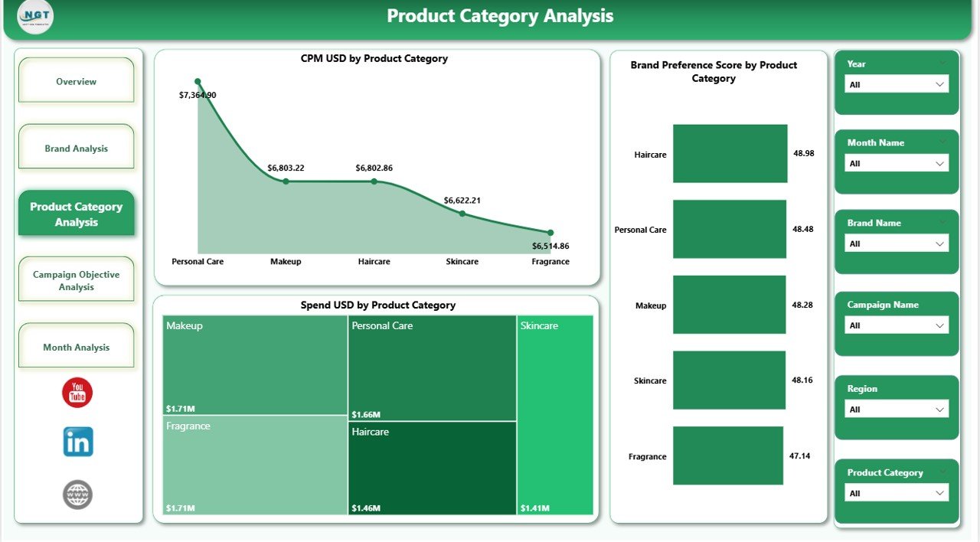Image resolution: width=980 pixels, height=542 pixels.
Task: Open the Month Name dropdown
Action: pyautogui.click(x=897, y=163)
